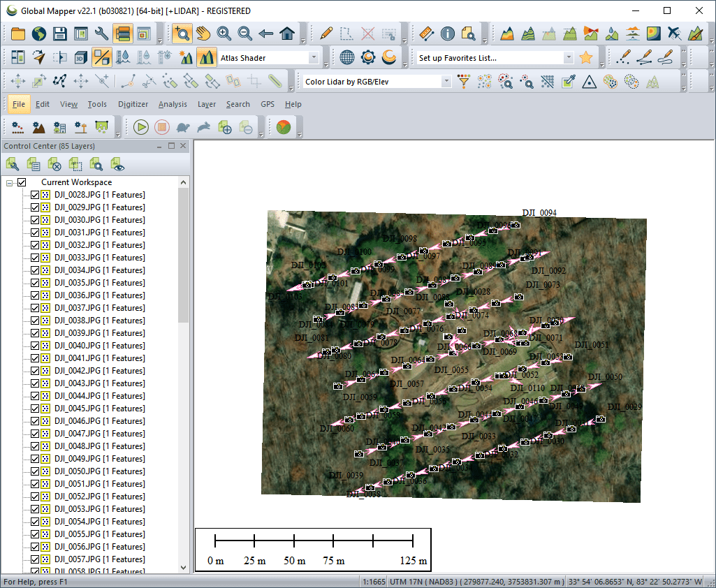Toggle the DJI_0039.JPG layer checkbox
Image resolution: width=716 pixels, height=588 pixels.
tap(35, 333)
